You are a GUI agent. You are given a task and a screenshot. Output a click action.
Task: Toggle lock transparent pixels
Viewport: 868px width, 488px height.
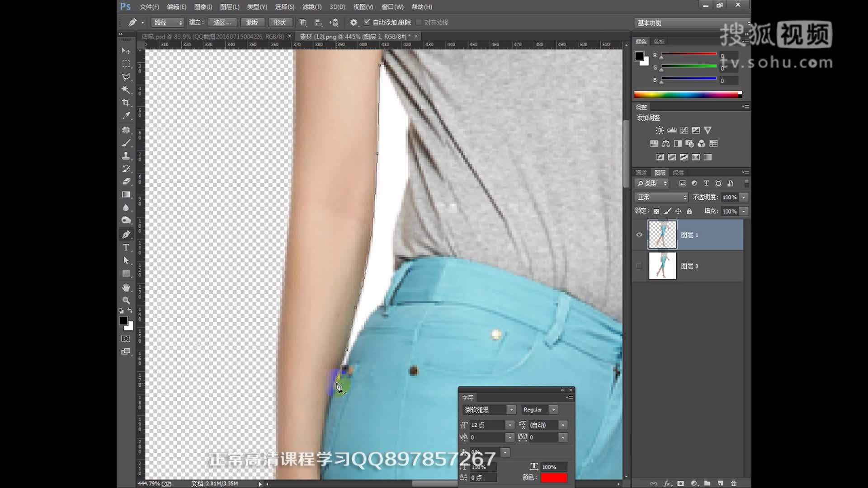tap(656, 211)
